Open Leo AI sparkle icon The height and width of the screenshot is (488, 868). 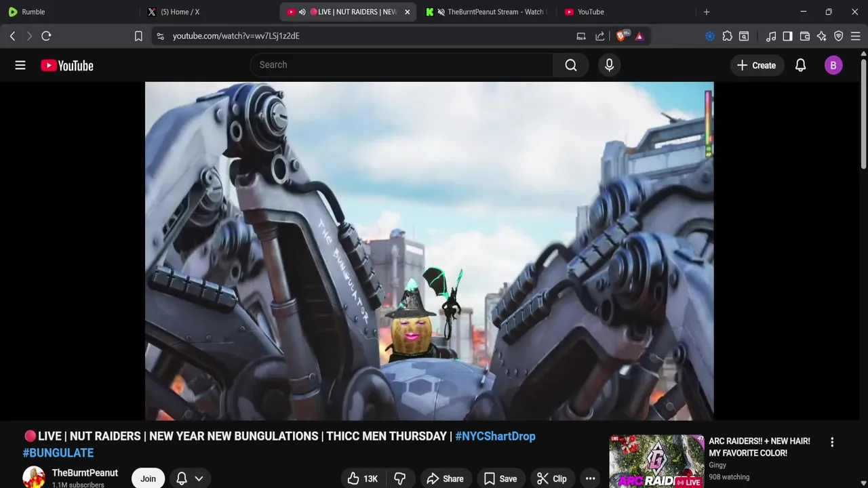tap(821, 36)
